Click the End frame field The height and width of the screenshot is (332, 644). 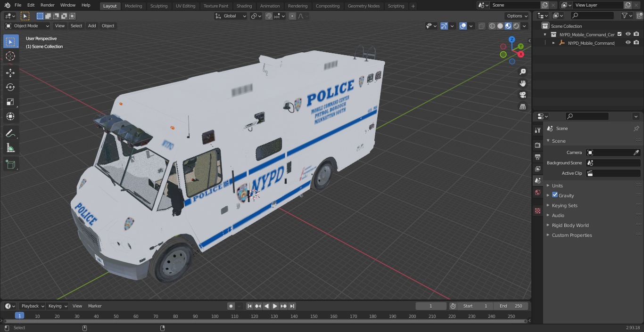click(511, 306)
